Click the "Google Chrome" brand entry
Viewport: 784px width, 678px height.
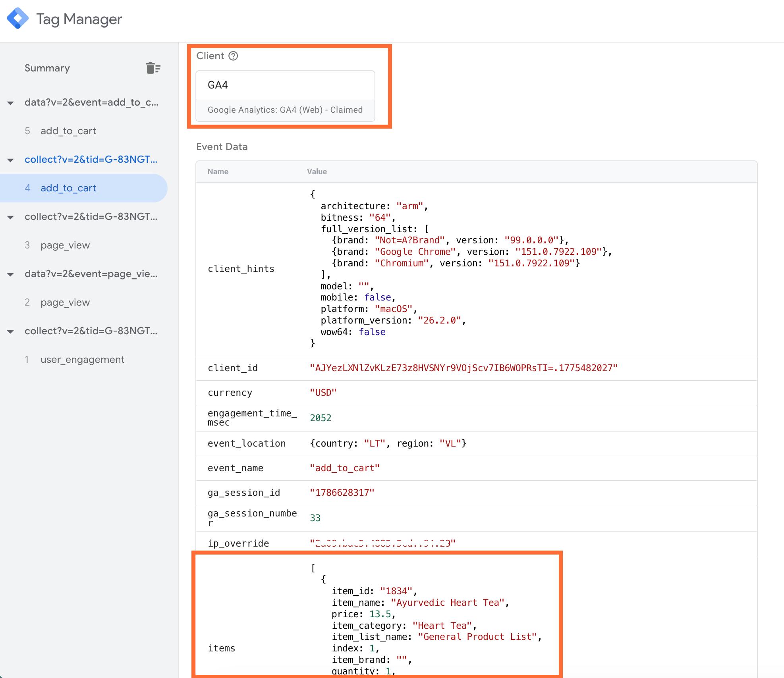click(472, 252)
